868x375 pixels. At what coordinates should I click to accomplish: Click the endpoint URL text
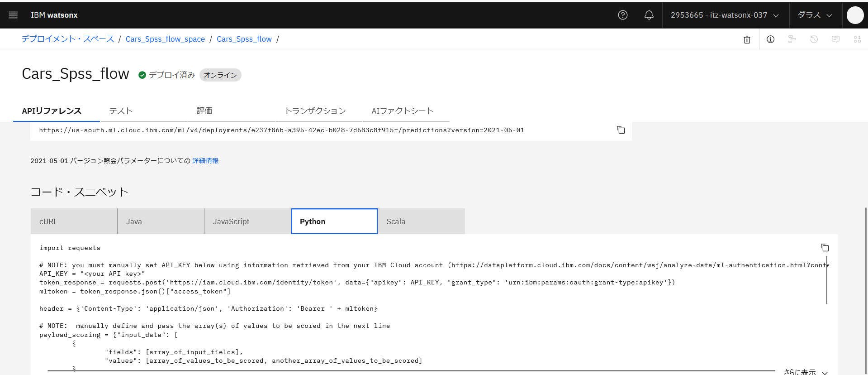(x=281, y=130)
